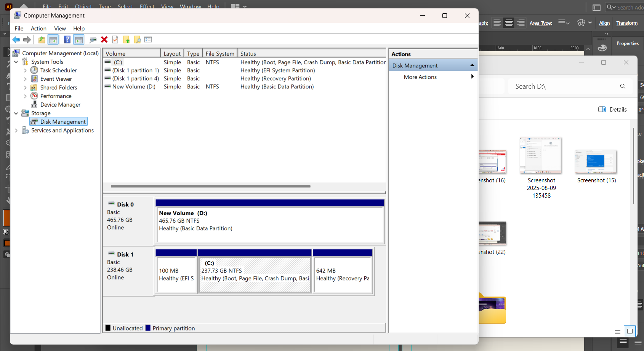Toggle the Show/Hide Action Pane button
Screen dimensions: 644x351
[79, 40]
